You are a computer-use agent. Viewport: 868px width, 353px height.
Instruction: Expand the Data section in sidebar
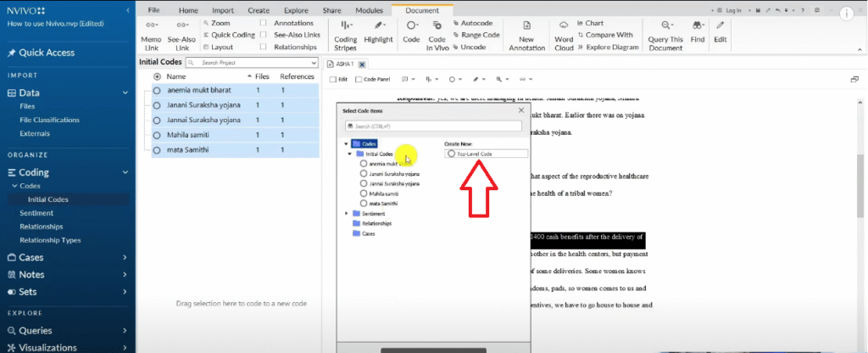pyautogui.click(x=125, y=93)
